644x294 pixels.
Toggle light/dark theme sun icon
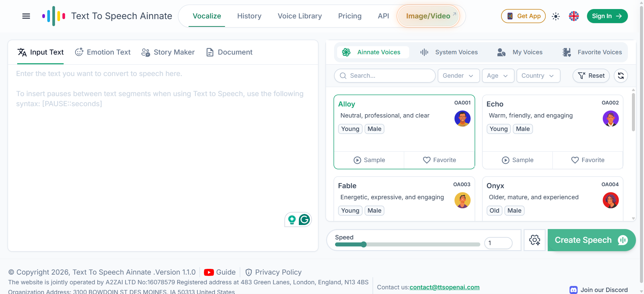(x=556, y=16)
